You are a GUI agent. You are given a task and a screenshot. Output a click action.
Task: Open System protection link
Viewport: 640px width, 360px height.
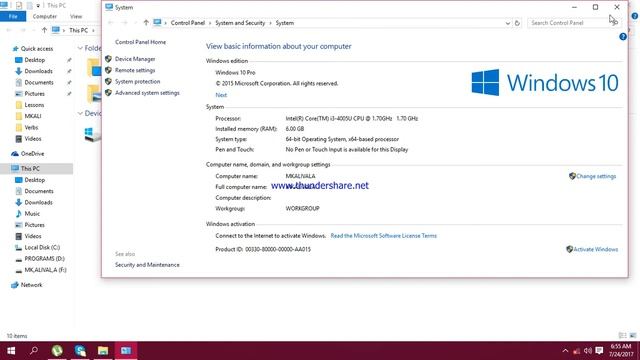pyautogui.click(x=137, y=82)
